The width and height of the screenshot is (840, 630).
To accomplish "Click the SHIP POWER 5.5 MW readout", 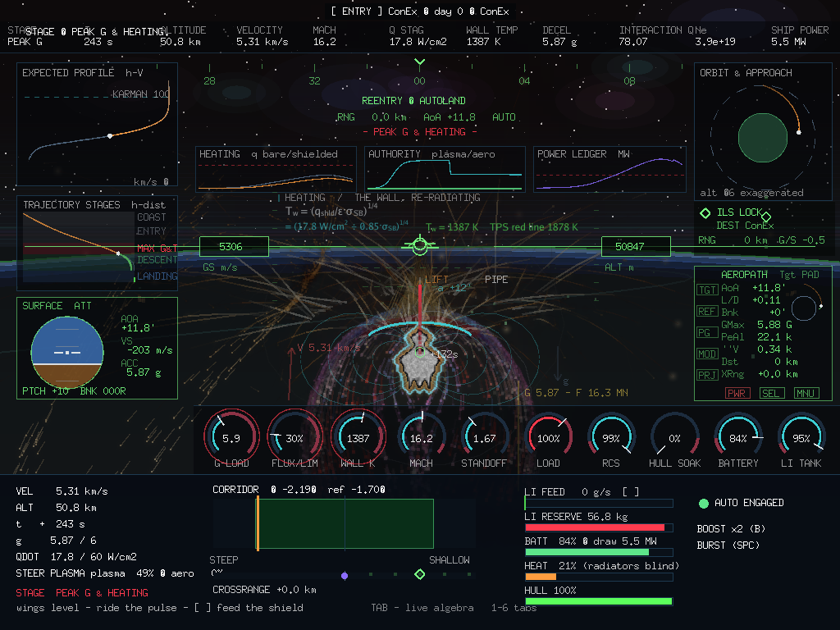I will [x=799, y=35].
